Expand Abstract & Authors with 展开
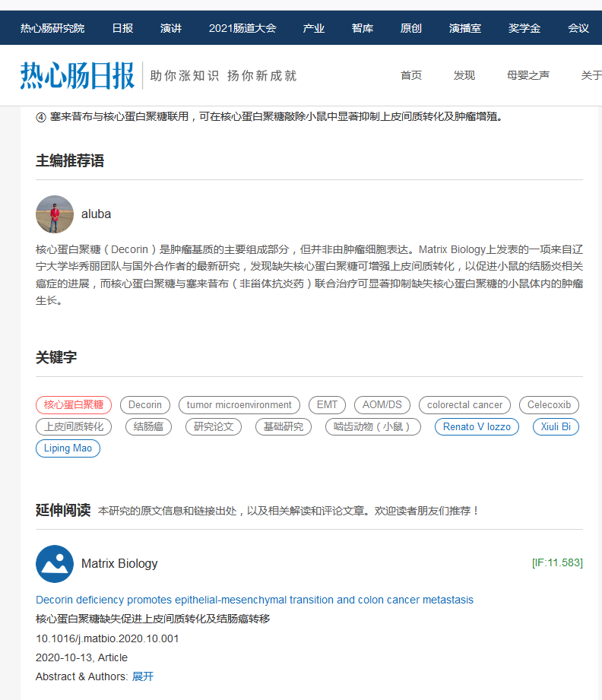Screen dimensions: 602x700 (143, 676)
